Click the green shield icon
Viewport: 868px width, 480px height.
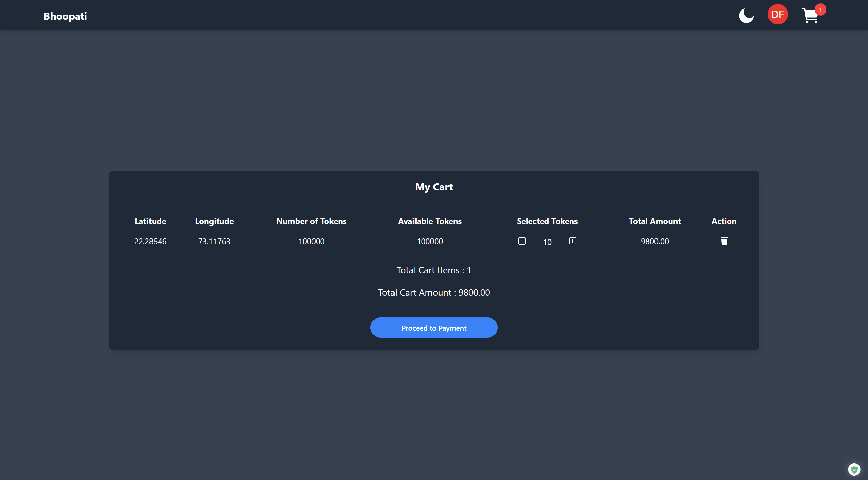point(854,469)
